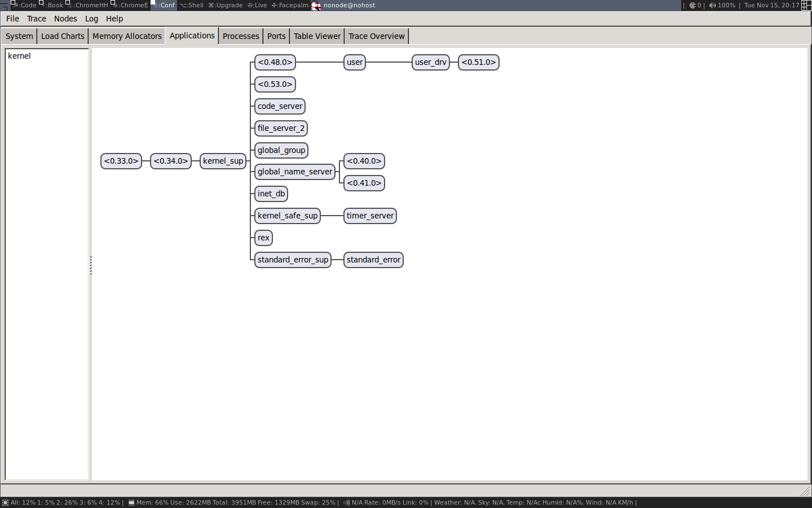Click the standard_error node

[x=374, y=260]
